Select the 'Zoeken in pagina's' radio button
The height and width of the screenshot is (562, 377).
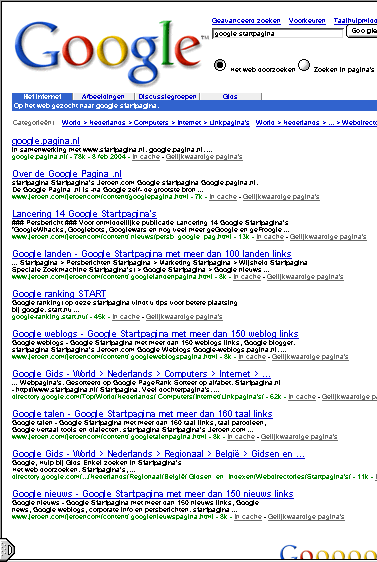pyautogui.click(x=304, y=65)
